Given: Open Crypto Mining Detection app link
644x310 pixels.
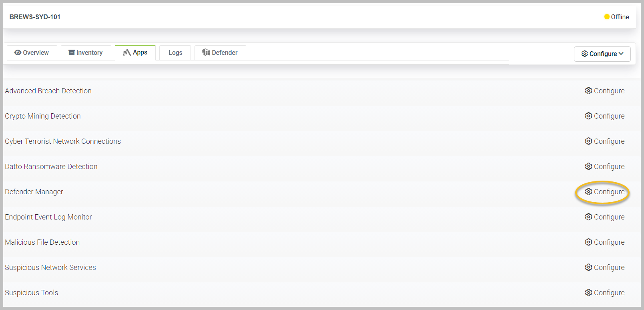Looking at the screenshot, I should (x=43, y=116).
